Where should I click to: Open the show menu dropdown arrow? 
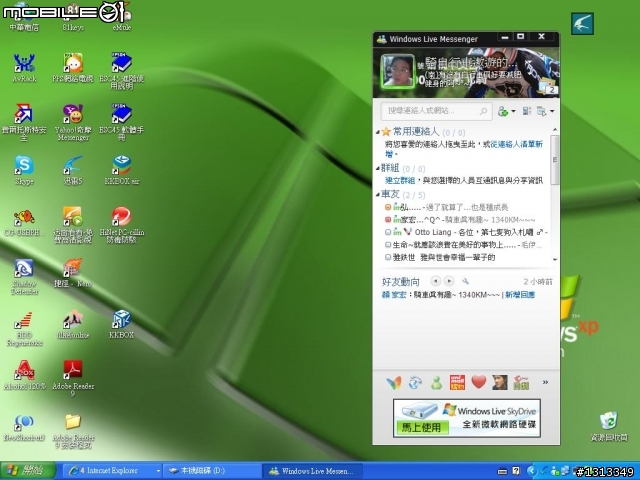(x=552, y=111)
